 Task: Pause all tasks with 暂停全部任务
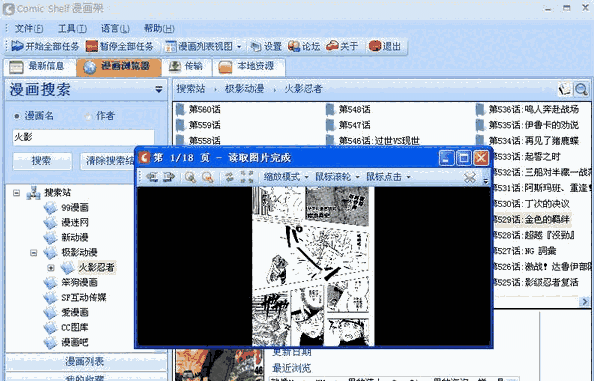coord(119,47)
